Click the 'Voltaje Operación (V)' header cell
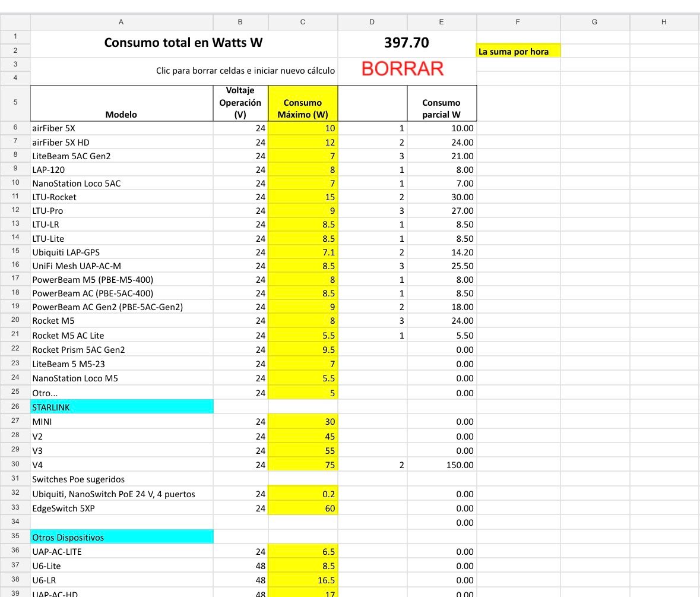Image resolution: width=700 pixels, height=597 pixels. 240,103
